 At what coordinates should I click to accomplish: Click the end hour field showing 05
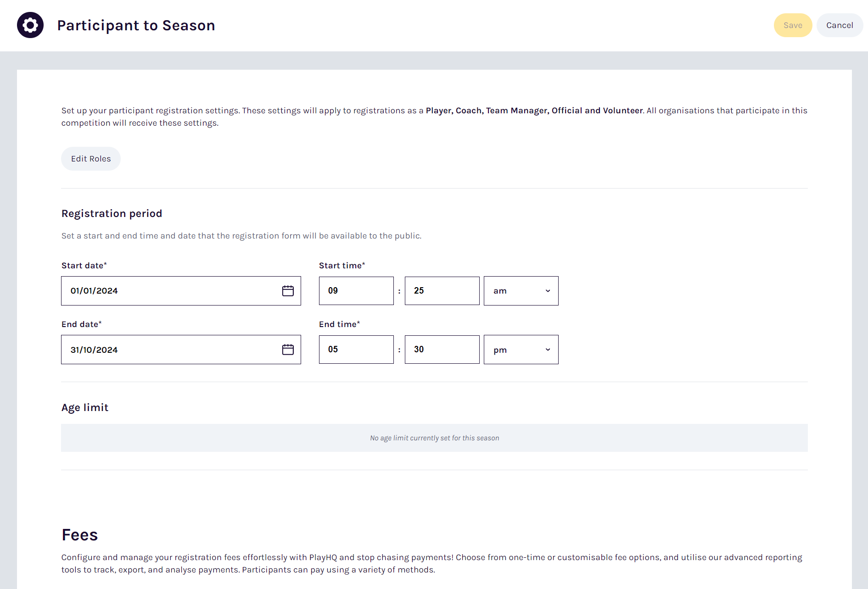click(356, 349)
